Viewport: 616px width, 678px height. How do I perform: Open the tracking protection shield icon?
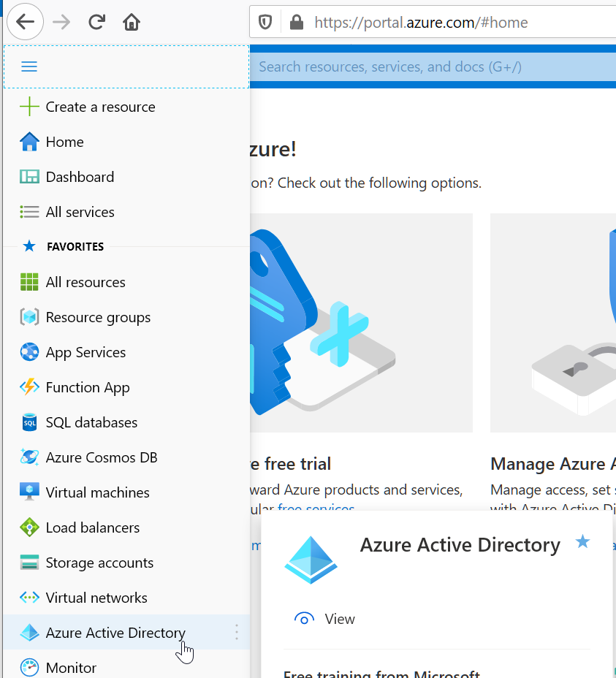click(x=265, y=22)
